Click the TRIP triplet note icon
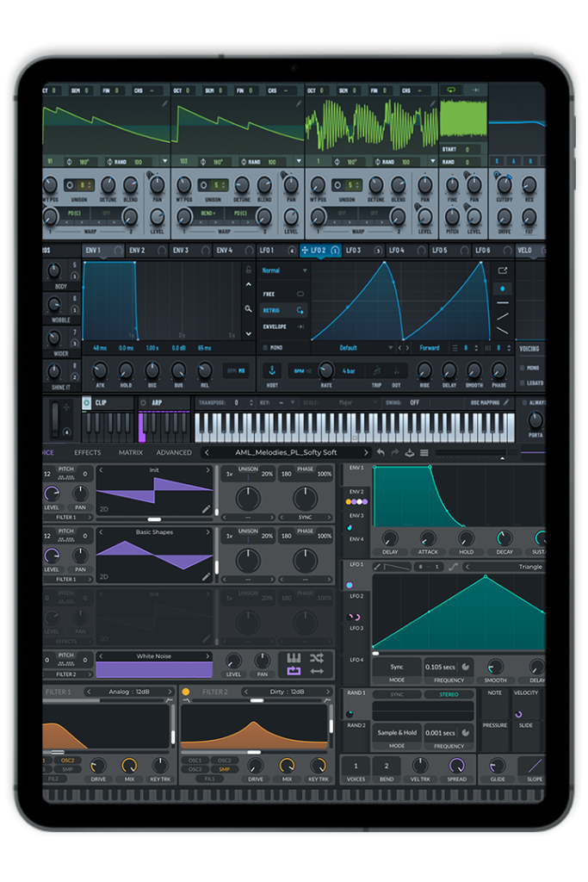Screen dimensions: 588x882 pyautogui.click(x=376, y=370)
